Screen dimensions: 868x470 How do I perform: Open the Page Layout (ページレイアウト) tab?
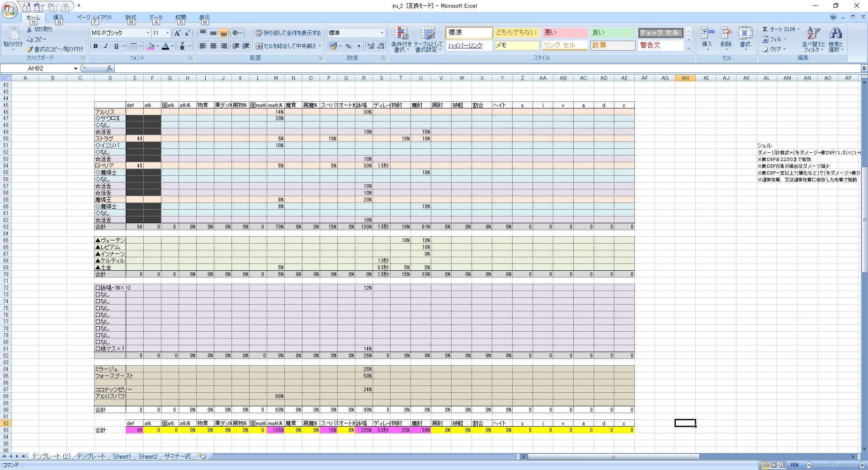tap(94, 18)
